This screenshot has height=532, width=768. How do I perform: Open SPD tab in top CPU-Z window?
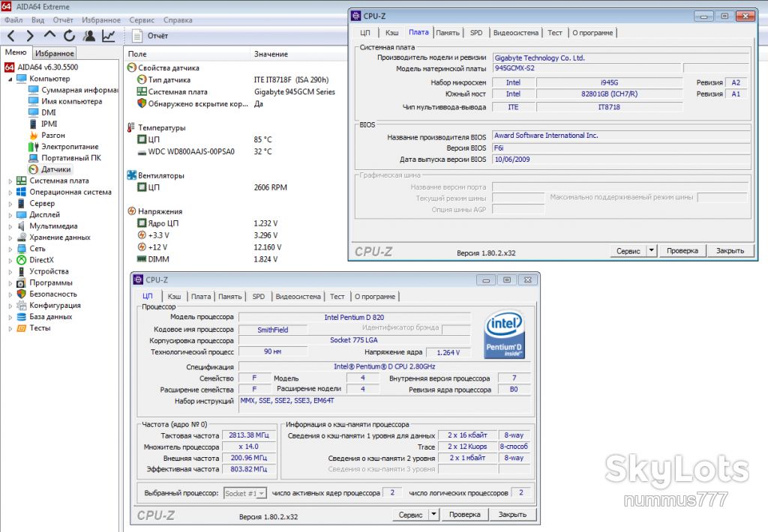(x=476, y=33)
